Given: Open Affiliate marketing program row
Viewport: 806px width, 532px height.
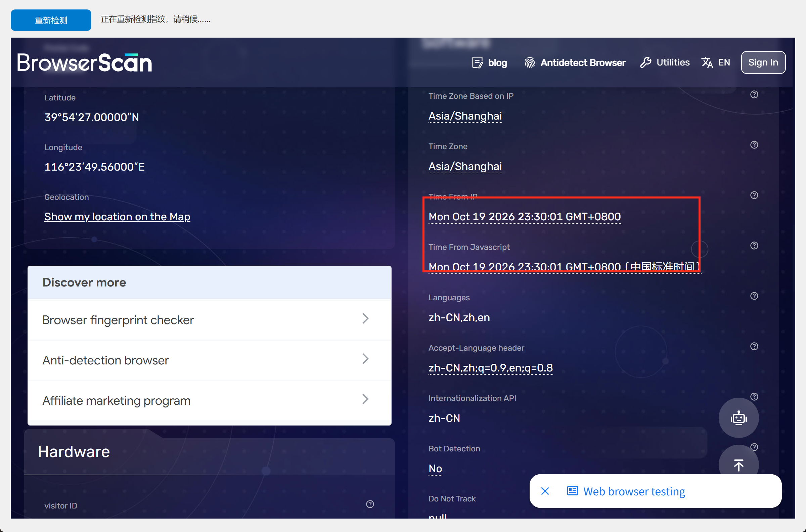Looking at the screenshot, I should click(x=209, y=400).
